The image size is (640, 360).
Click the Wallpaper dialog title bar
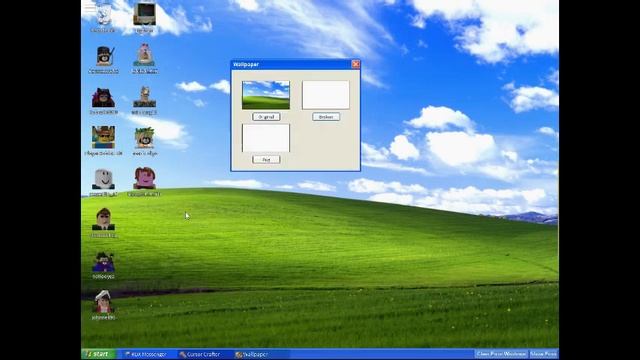pyautogui.click(x=296, y=64)
